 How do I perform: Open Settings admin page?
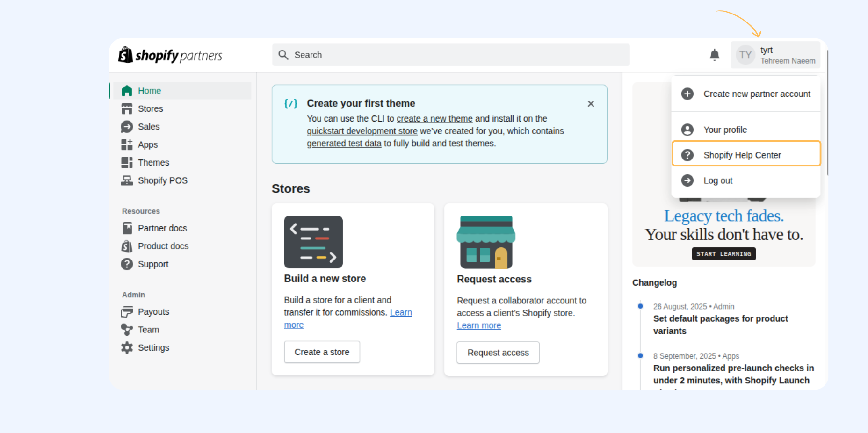point(182,347)
